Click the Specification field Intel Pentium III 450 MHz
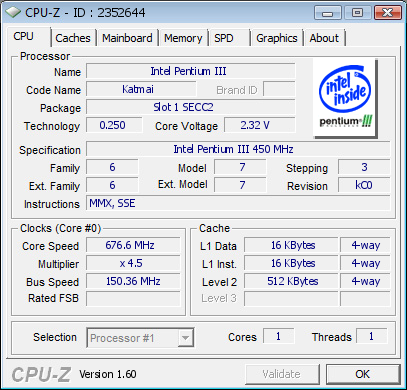Image resolution: width=407 pixels, height=390 pixels. click(x=238, y=149)
